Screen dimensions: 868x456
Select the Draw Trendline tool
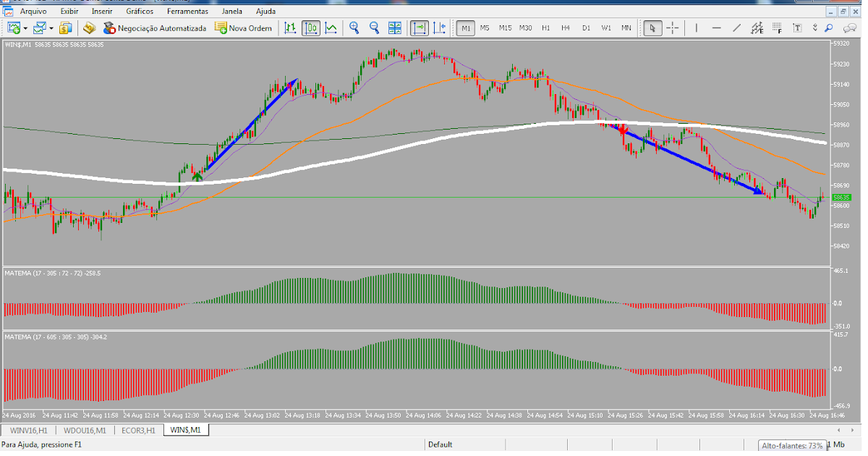click(737, 28)
